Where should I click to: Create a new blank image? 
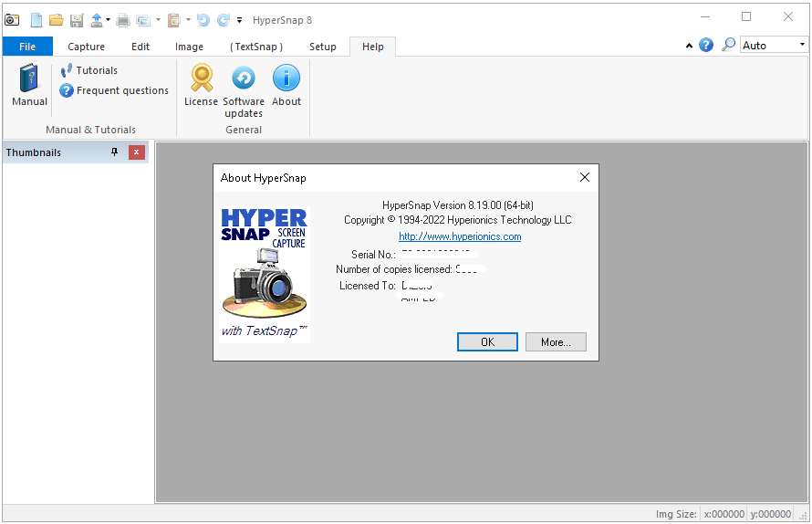tap(36, 20)
